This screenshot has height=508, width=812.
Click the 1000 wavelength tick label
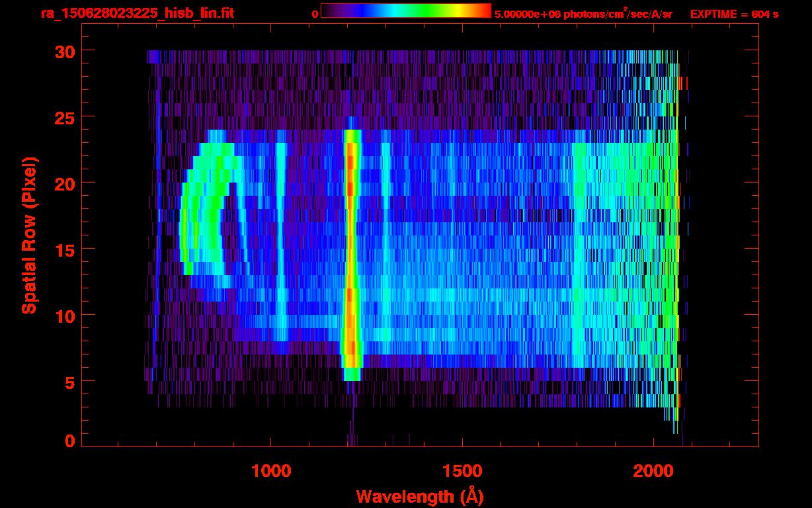tap(271, 471)
